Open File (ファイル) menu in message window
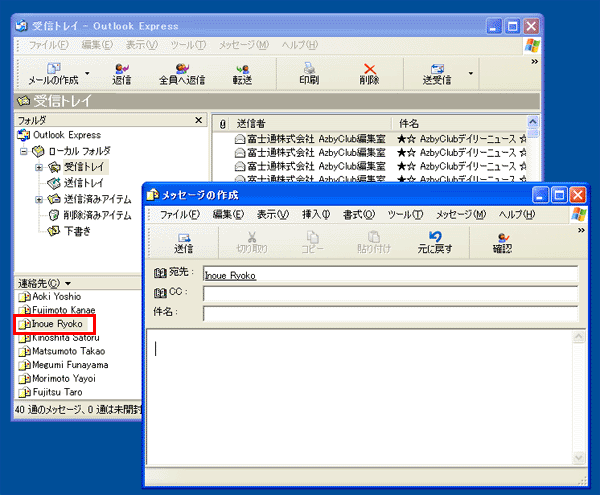The height and width of the screenshot is (495, 600). coord(179,214)
